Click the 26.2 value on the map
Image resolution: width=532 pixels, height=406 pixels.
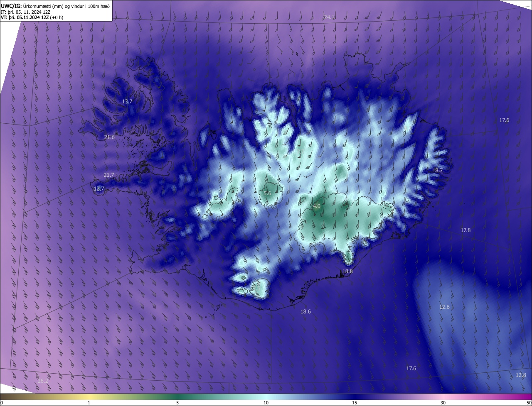(x=43, y=381)
